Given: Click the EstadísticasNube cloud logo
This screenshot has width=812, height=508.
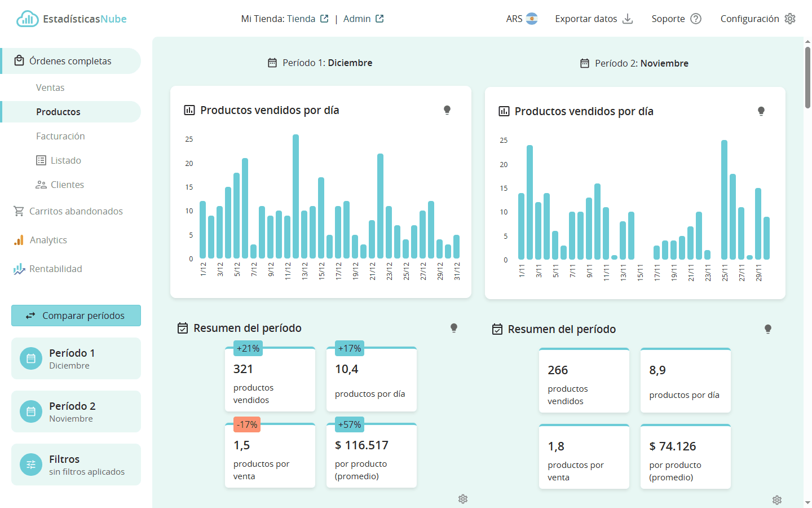Looking at the screenshot, I should pos(27,19).
